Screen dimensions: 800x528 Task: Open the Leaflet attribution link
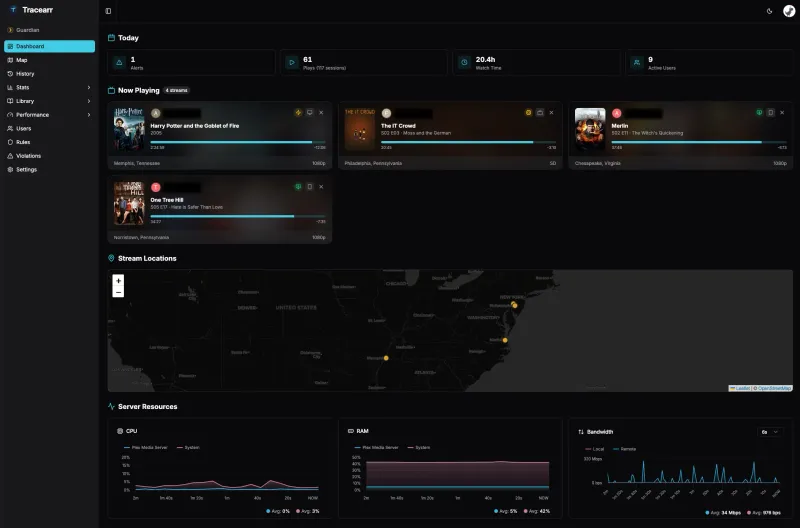[x=740, y=389]
